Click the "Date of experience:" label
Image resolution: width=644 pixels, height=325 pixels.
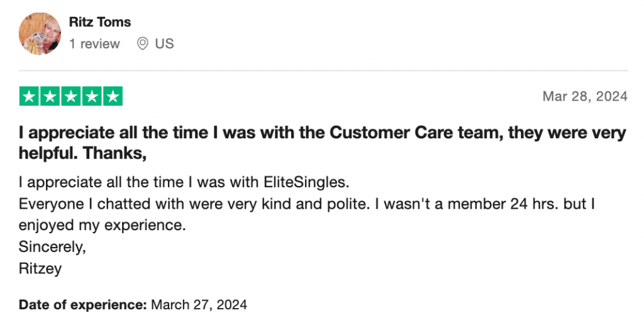tap(82, 305)
